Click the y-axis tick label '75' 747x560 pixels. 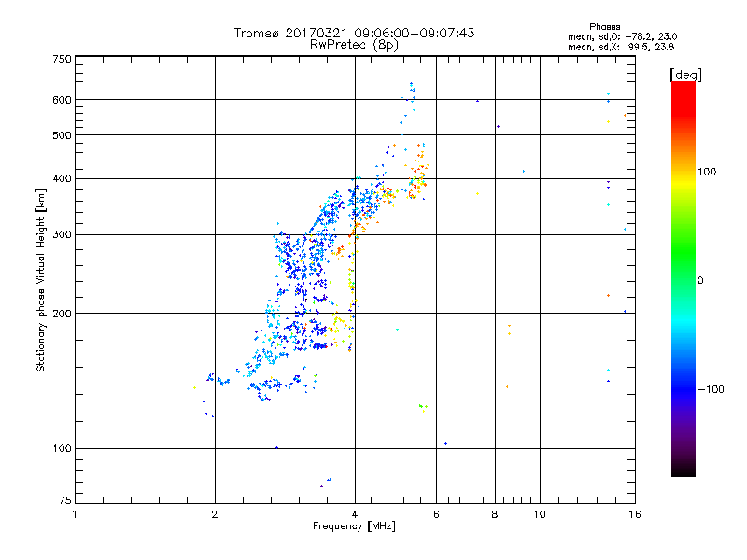click(64, 500)
